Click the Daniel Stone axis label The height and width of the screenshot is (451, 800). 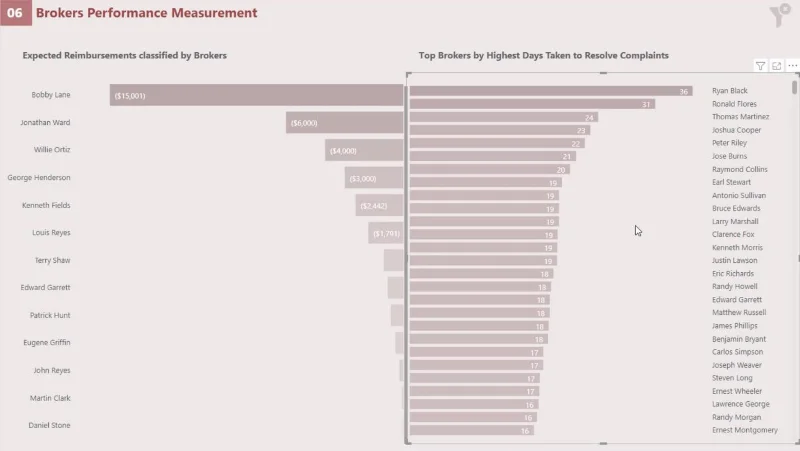pos(49,425)
